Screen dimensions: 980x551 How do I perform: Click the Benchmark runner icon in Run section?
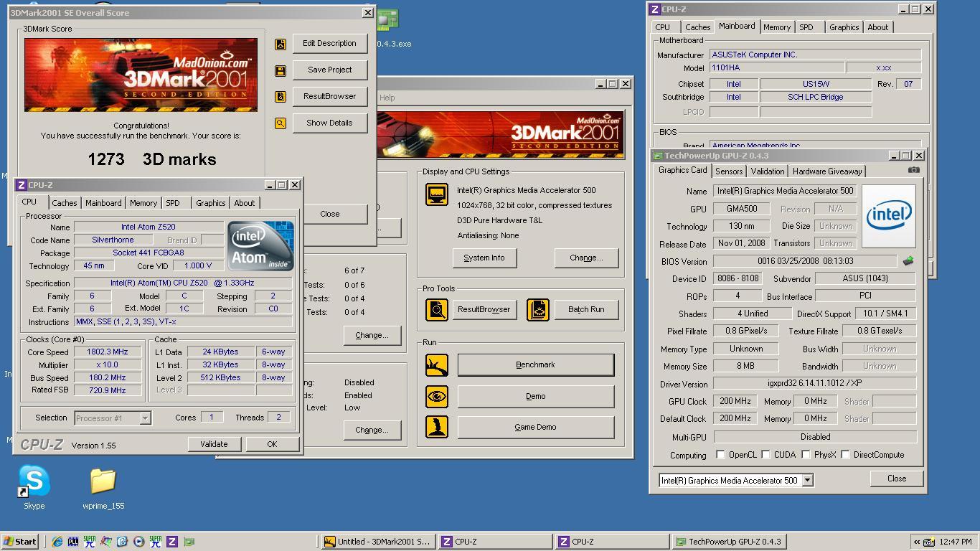point(437,365)
